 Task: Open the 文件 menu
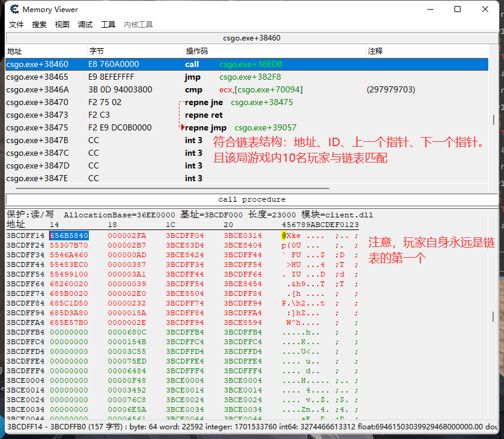point(16,25)
